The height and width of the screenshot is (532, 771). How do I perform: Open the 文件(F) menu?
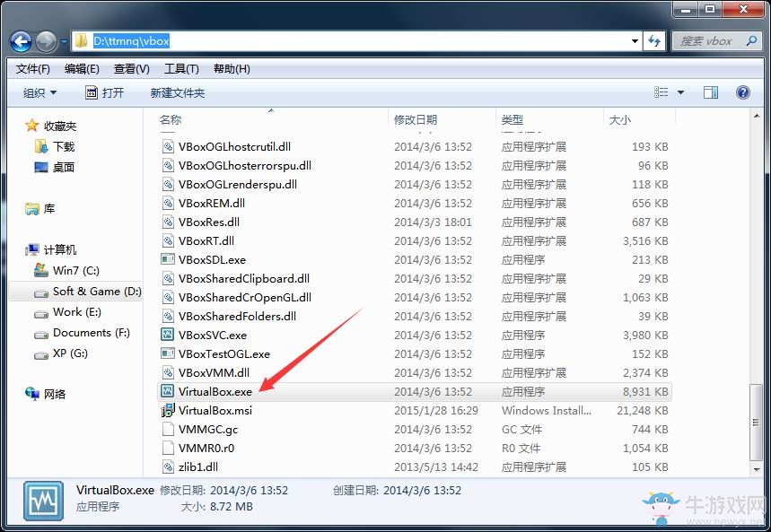click(x=33, y=69)
